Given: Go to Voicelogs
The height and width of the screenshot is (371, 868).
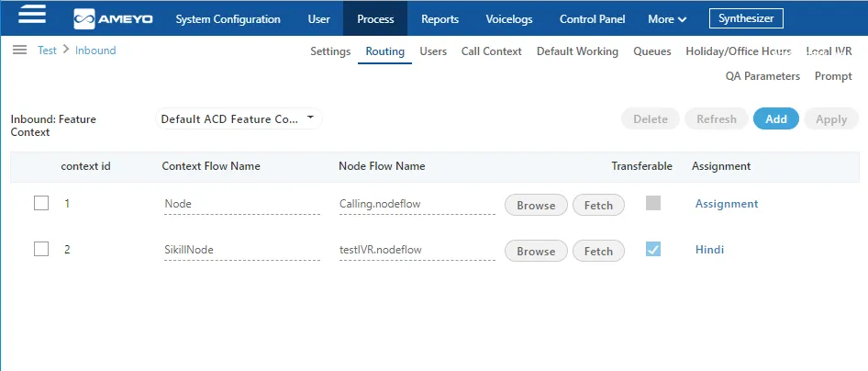Looking at the screenshot, I should click(509, 19).
